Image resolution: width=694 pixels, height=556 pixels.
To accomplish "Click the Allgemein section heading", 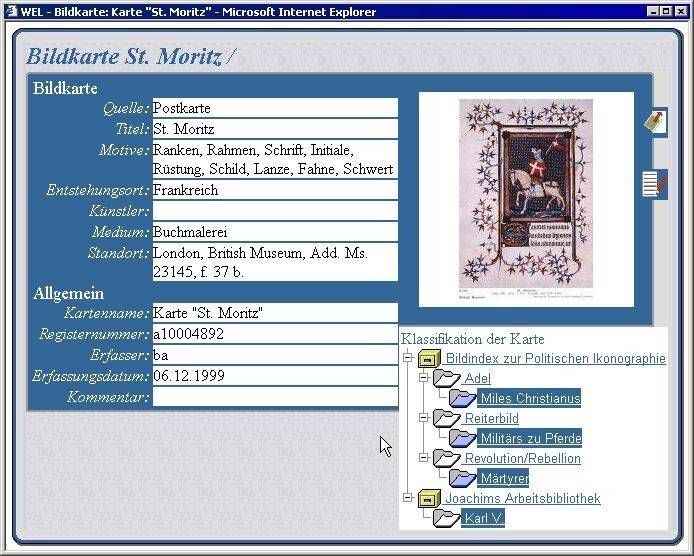I will (x=68, y=293).
